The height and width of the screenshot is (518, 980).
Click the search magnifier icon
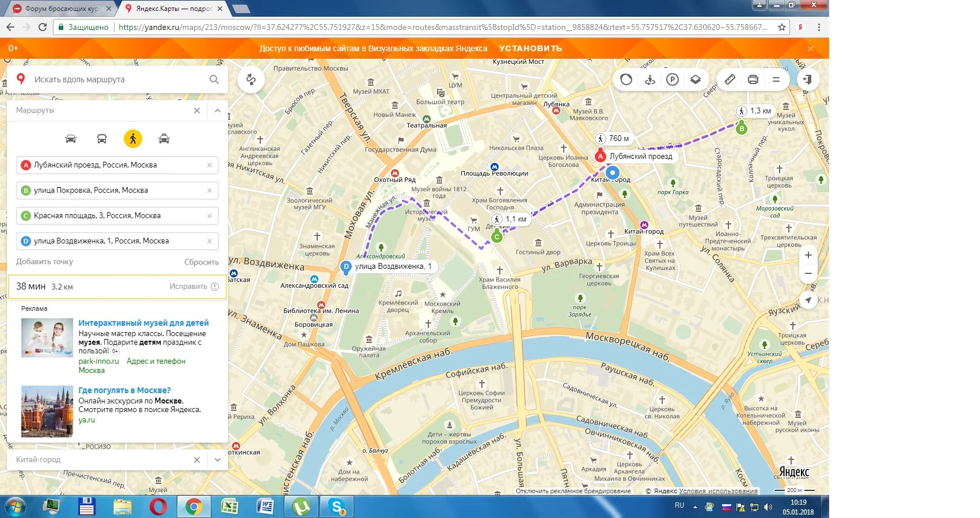(x=214, y=79)
